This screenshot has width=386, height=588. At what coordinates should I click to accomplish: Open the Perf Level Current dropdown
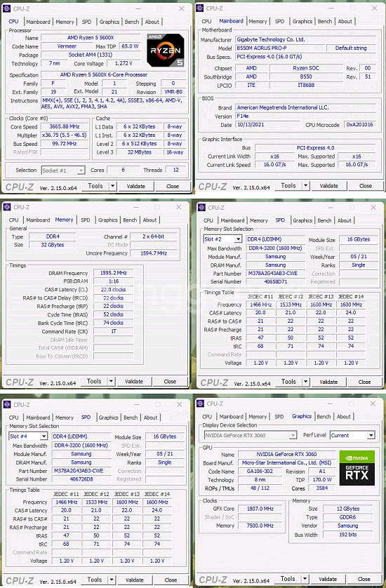(x=371, y=435)
